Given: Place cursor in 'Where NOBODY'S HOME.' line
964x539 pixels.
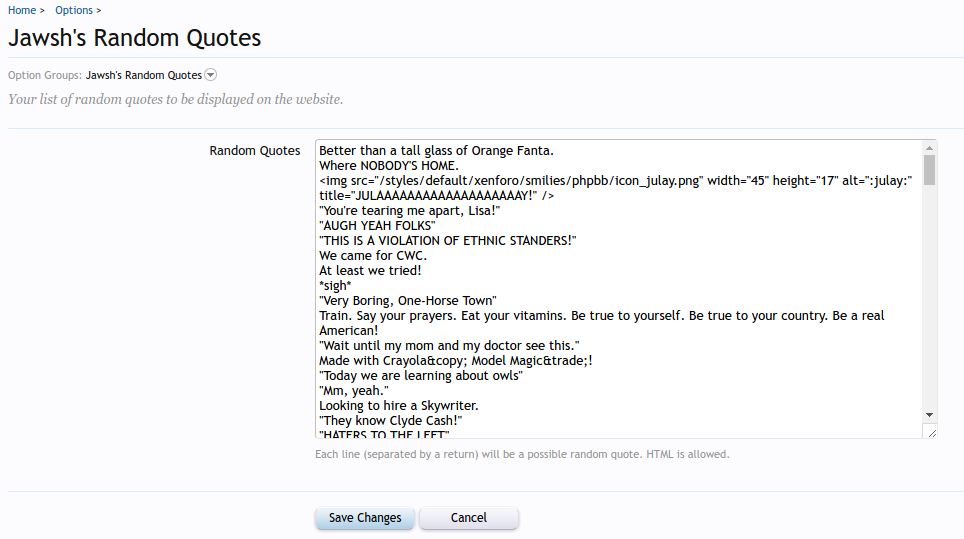Looking at the screenshot, I should 389,166.
